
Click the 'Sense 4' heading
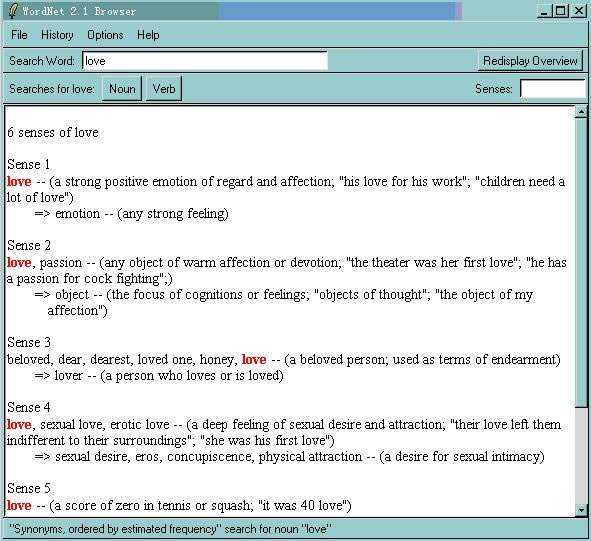pos(29,408)
